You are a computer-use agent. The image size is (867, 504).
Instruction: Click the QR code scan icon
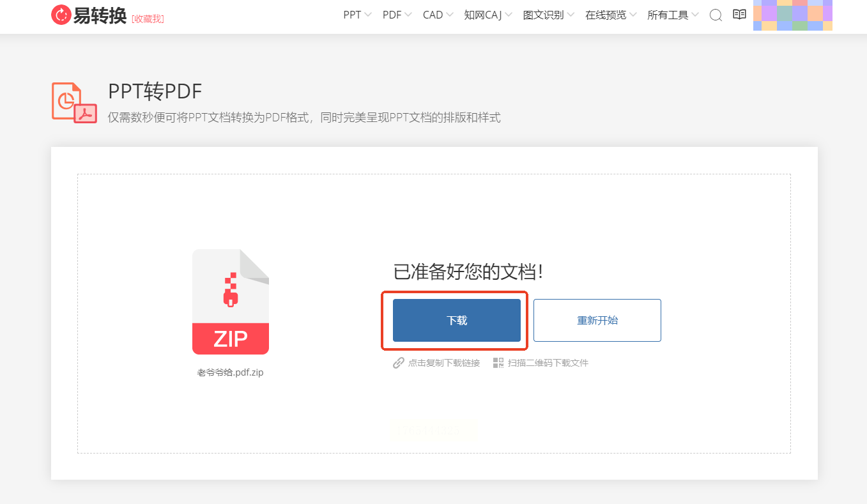498,363
